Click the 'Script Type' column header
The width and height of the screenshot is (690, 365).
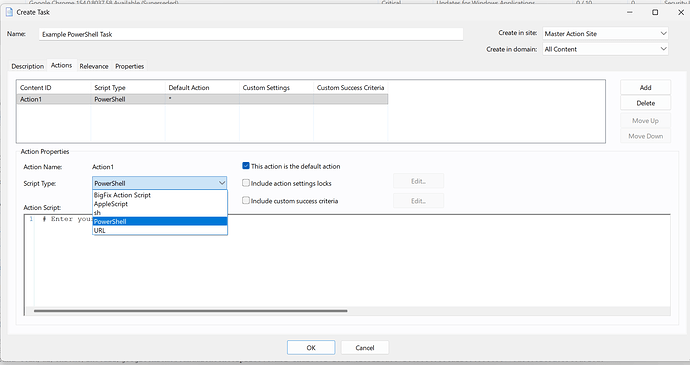point(128,88)
